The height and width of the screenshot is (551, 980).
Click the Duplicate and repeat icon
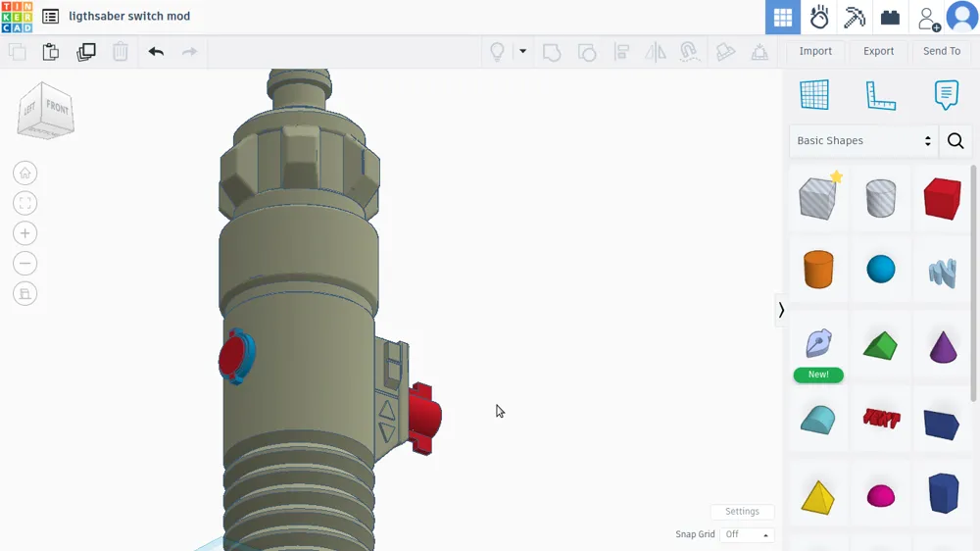[85, 51]
